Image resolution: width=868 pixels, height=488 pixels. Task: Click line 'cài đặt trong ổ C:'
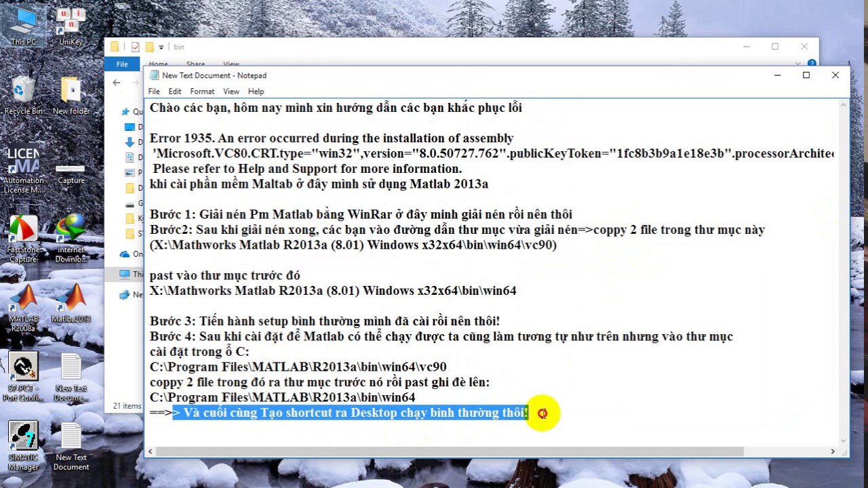pos(199,352)
